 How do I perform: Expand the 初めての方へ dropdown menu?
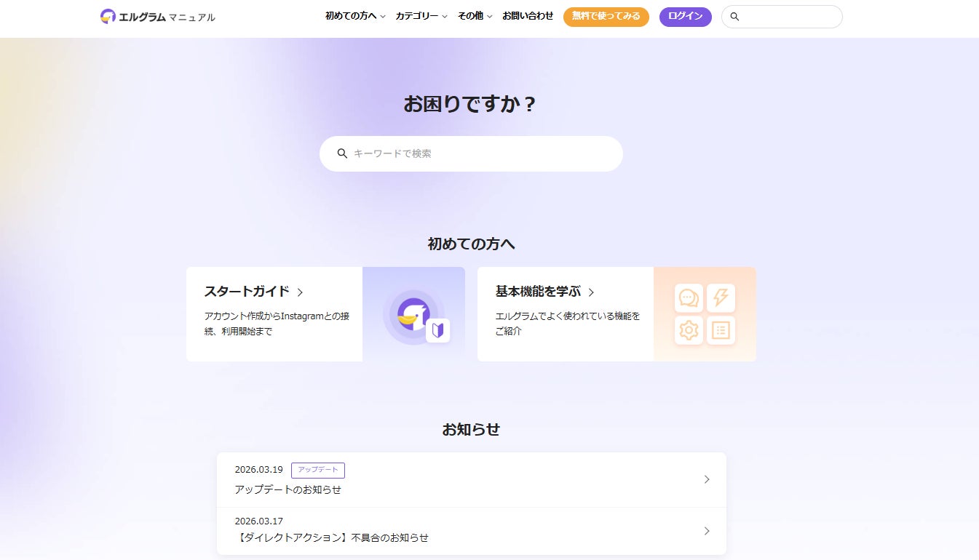pos(355,16)
